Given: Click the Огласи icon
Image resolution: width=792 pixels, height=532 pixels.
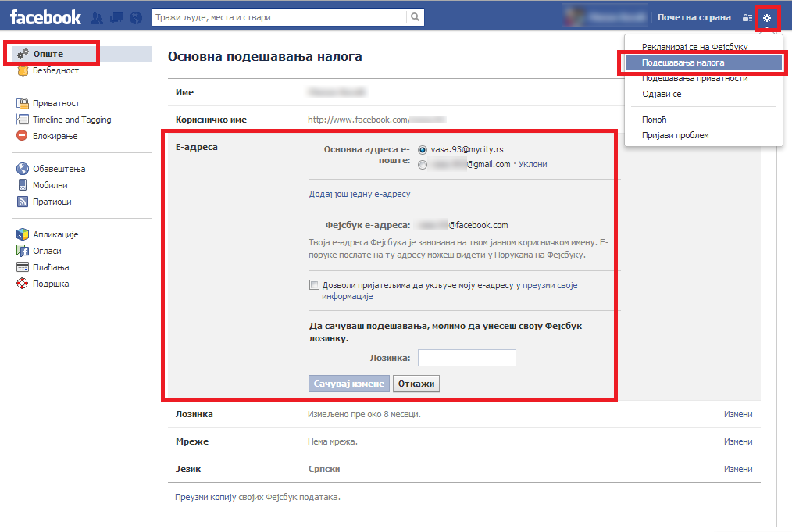Looking at the screenshot, I should click(23, 251).
